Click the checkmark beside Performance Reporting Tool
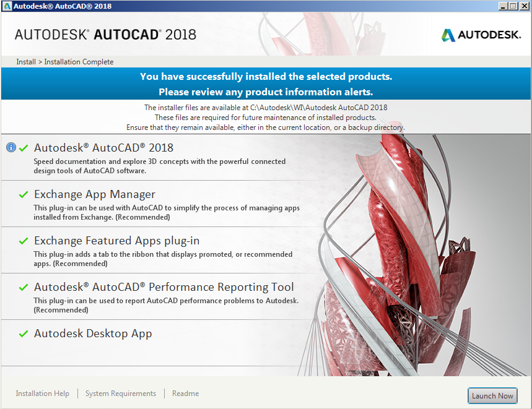 coord(24,287)
